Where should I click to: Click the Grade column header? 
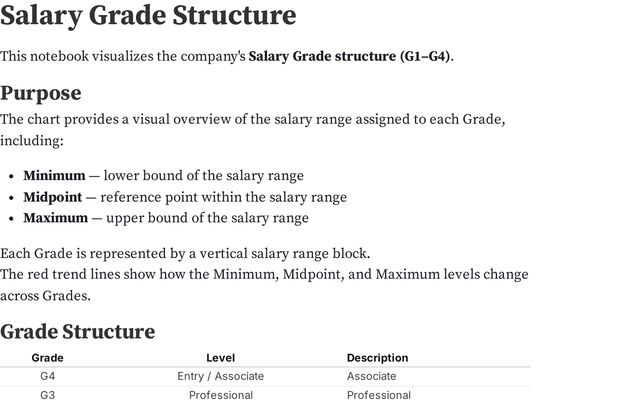[x=47, y=358]
